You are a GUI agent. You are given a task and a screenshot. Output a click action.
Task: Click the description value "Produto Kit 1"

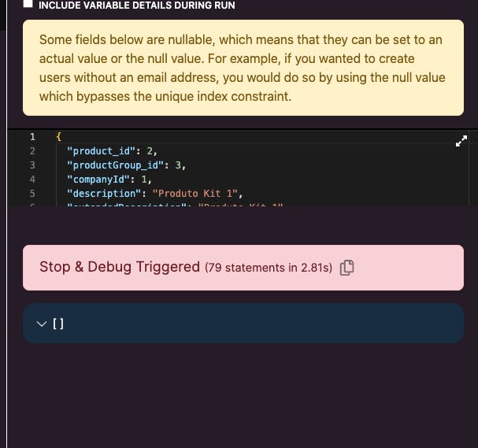click(195, 194)
